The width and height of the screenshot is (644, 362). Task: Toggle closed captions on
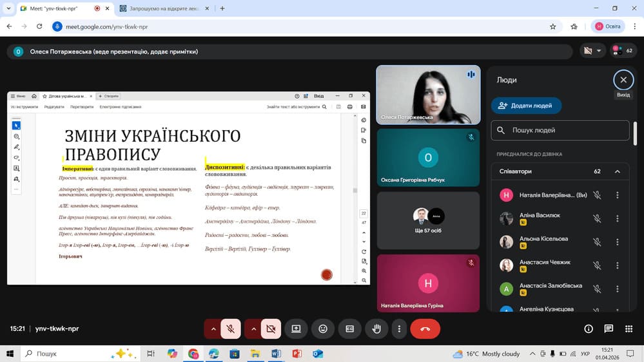(350, 329)
